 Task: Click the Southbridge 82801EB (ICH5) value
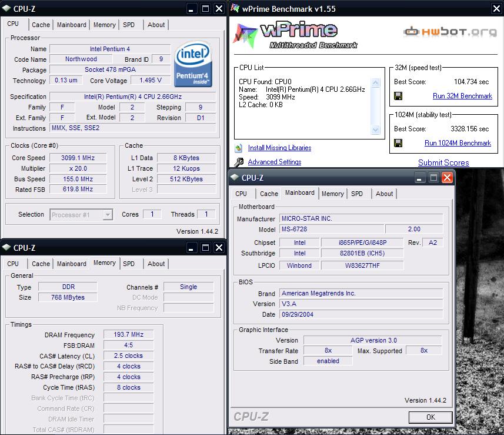coord(362,253)
